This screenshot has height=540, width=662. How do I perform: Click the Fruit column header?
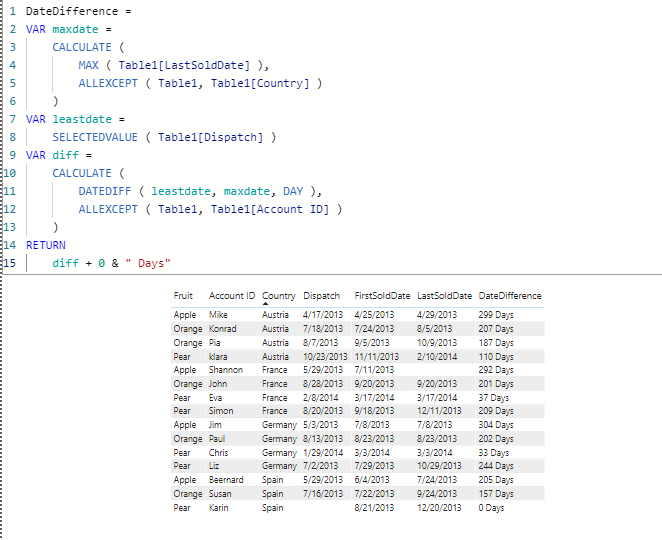(x=183, y=296)
